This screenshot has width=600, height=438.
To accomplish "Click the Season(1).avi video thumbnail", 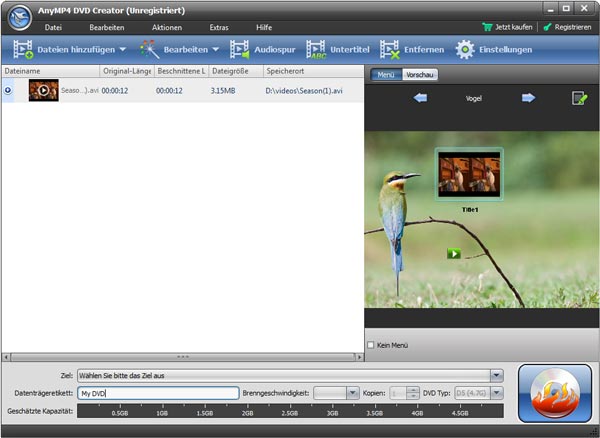I will pyautogui.click(x=44, y=90).
